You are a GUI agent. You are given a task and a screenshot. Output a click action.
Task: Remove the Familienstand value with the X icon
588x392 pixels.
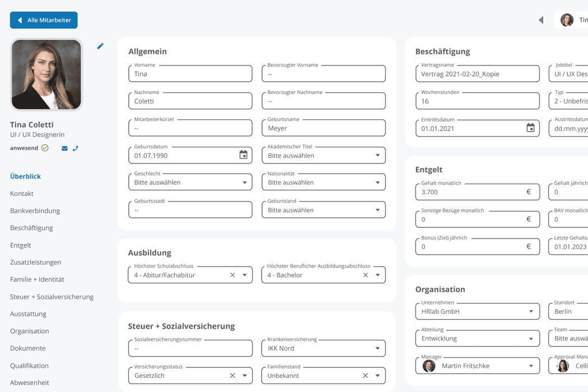pos(365,375)
